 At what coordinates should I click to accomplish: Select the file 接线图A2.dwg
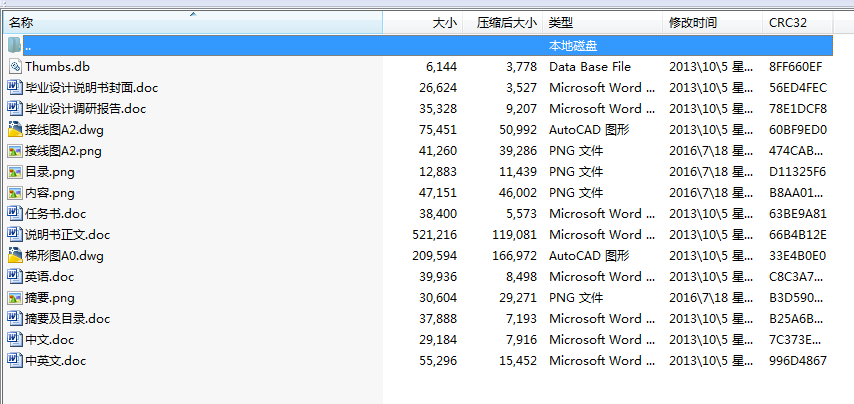click(x=64, y=130)
